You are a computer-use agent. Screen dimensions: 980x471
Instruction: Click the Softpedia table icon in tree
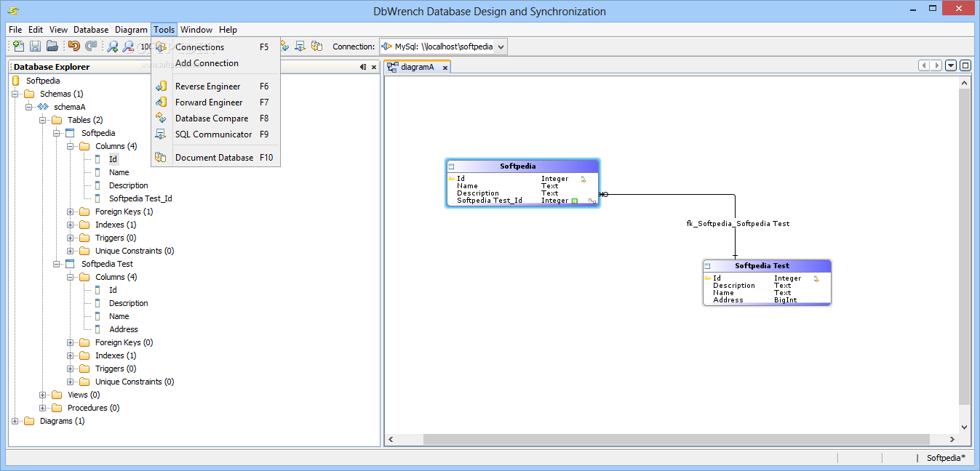tap(70, 133)
